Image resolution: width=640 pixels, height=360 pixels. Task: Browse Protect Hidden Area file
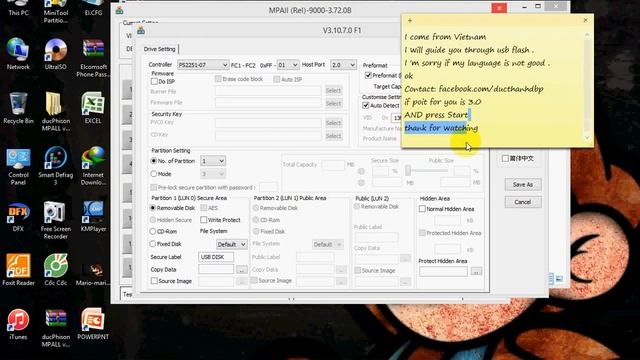[x=476, y=271]
